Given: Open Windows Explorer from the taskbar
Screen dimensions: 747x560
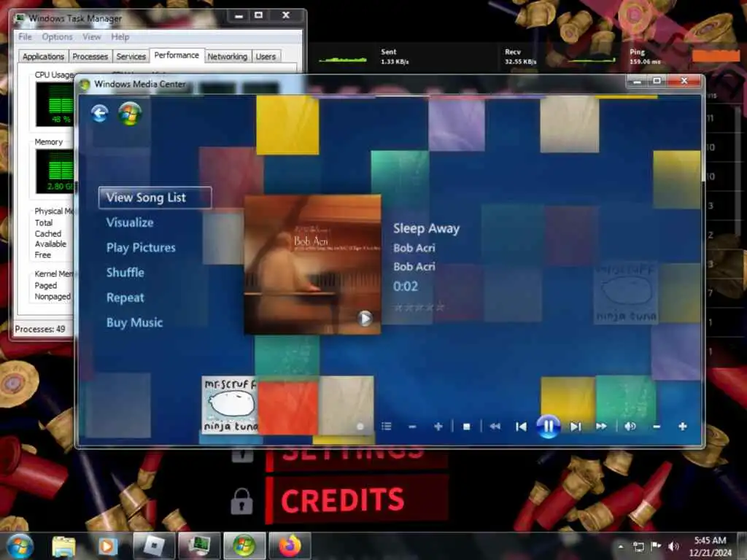Looking at the screenshot, I should coord(63,546).
